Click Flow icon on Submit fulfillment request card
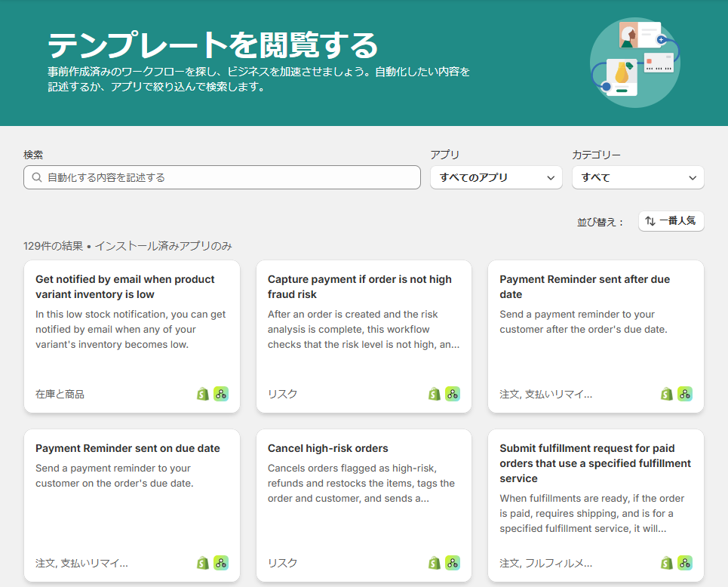 [x=685, y=563]
